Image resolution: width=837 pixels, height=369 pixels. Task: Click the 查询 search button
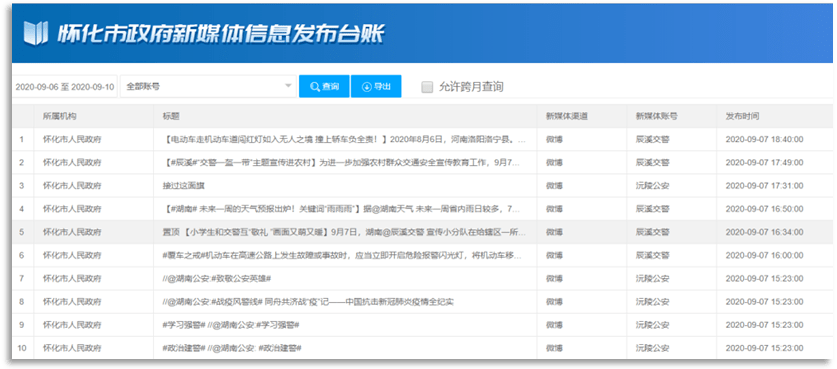pyautogui.click(x=324, y=87)
